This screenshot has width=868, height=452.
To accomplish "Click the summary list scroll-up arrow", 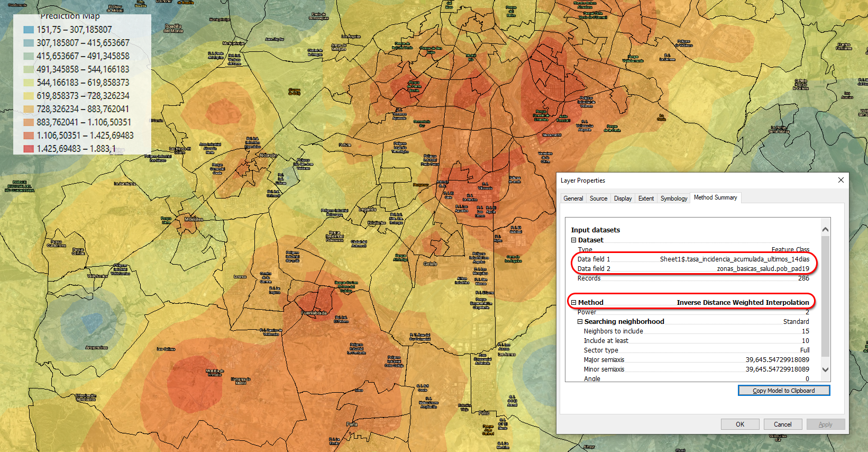I will pos(825,230).
